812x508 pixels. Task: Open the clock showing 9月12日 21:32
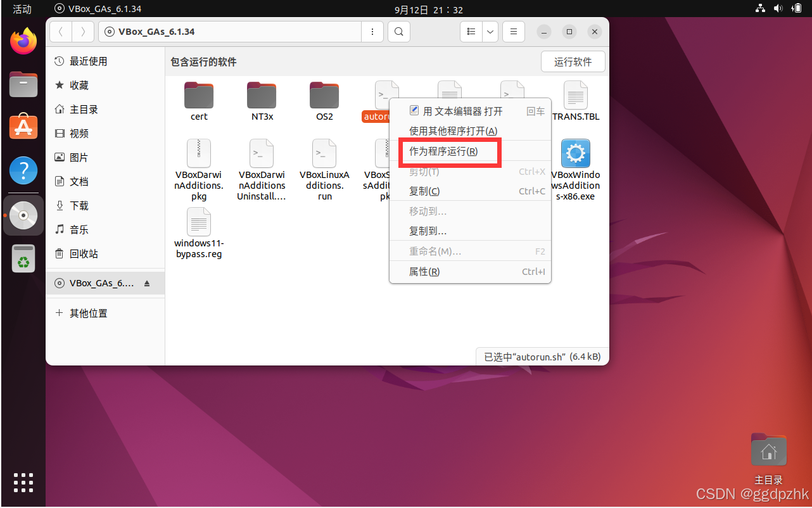[429, 10]
